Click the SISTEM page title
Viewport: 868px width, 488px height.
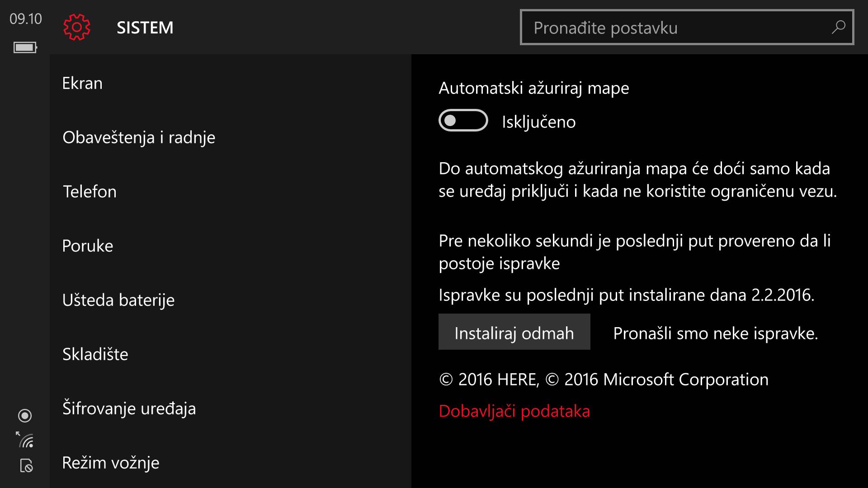coord(145,28)
